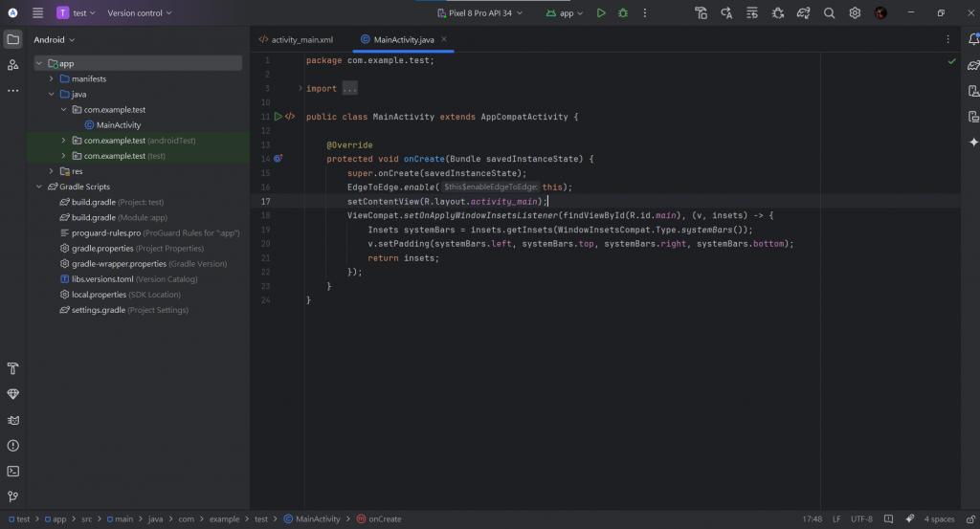The height and width of the screenshot is (529, 980).
Task: Open the Logcat tool window
Action: click(13, 420)
